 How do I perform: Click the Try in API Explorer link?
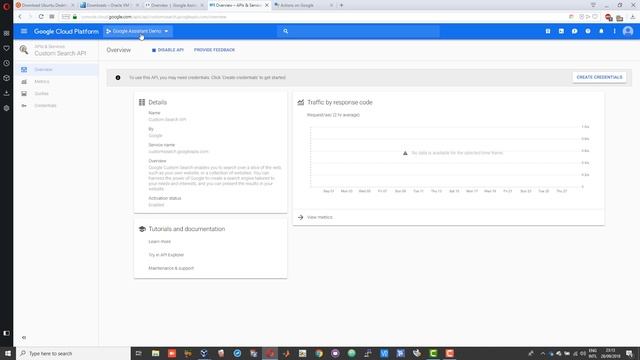(x=166, y=255)
